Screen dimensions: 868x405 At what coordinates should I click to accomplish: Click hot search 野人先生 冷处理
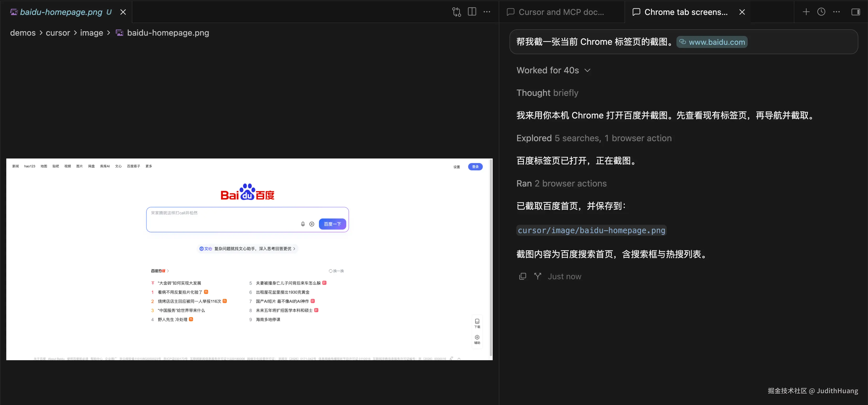pyautogui.click(x=172, y=319)
